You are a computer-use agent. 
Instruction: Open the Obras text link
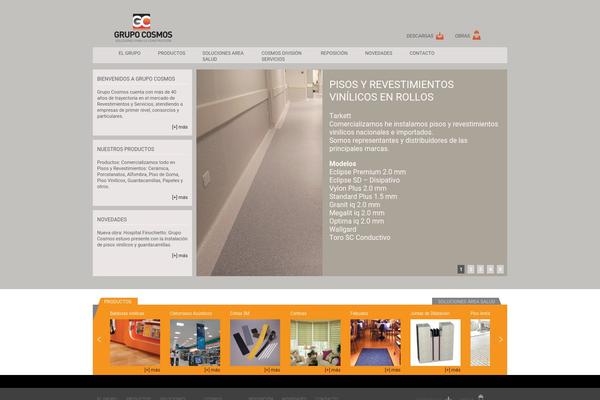click(x=462, y=36)
